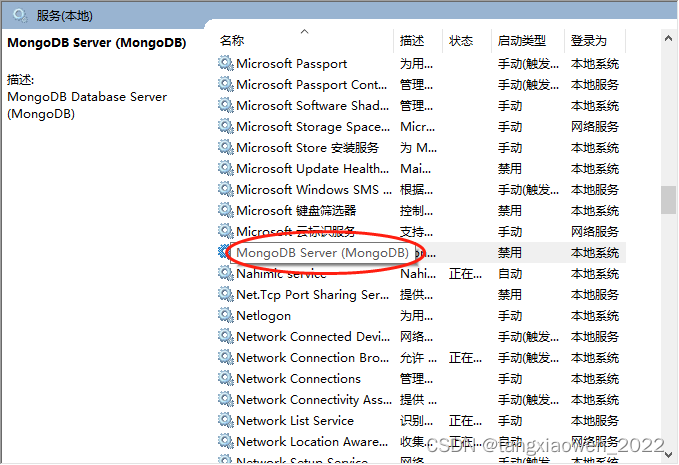Click gear icon beside Network Location Aware...

226,441
